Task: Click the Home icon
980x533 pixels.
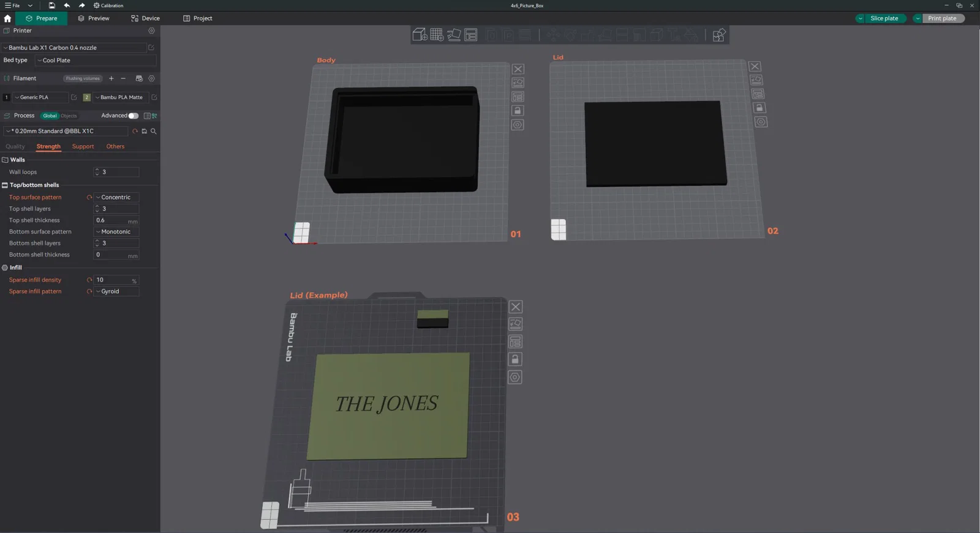Action: pyautogui.click(x=7, y=18)
